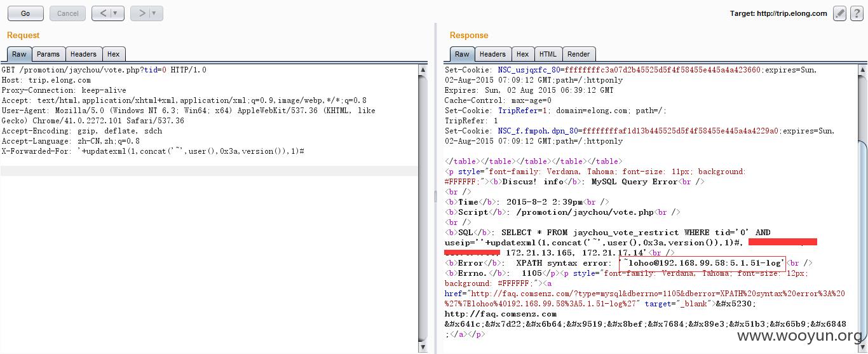The width and height of the screenshot is (868, 354).
Task: Open the forward history dropdown arrow
Action: point(156,13)
